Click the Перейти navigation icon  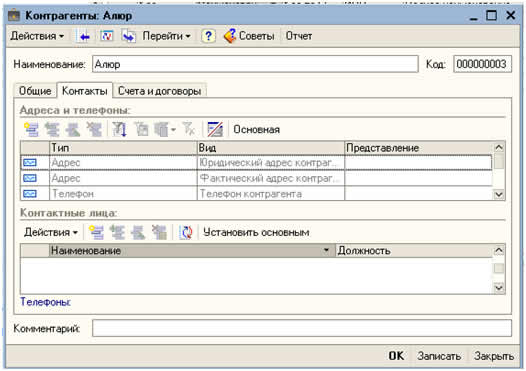pyautogui.click(x=128, y=36)
